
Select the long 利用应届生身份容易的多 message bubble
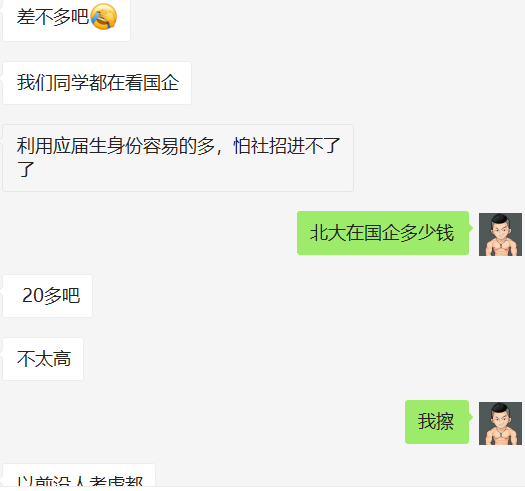[178, 158]
